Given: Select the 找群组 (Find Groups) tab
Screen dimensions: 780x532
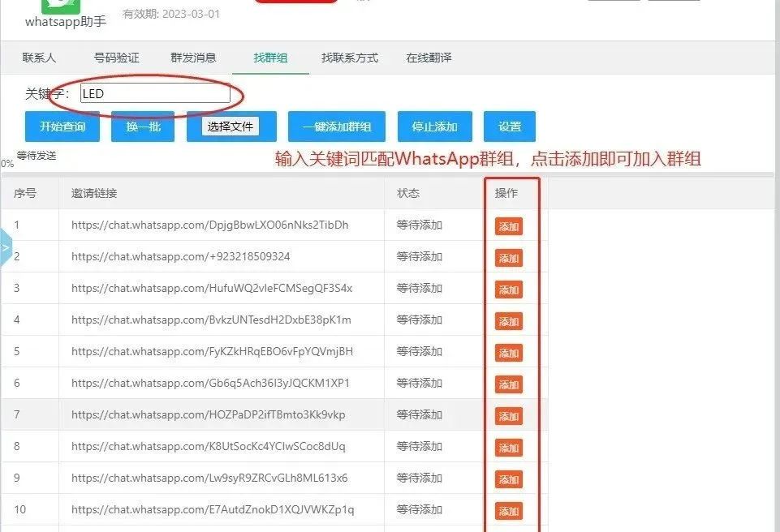Looking at the screenshot, I should point(270,58).
